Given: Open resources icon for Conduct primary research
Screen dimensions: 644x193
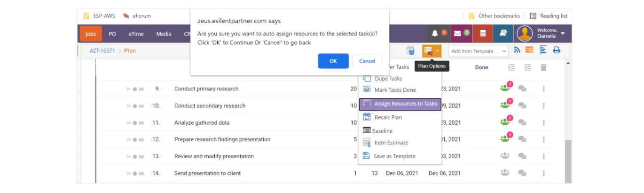Looking at the screenshot, I should coord(505,88).
